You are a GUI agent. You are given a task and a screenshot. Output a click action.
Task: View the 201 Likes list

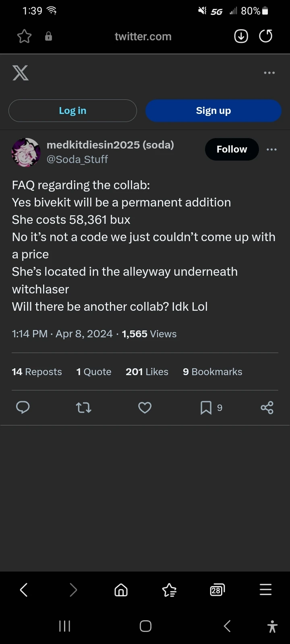(147, 372)
